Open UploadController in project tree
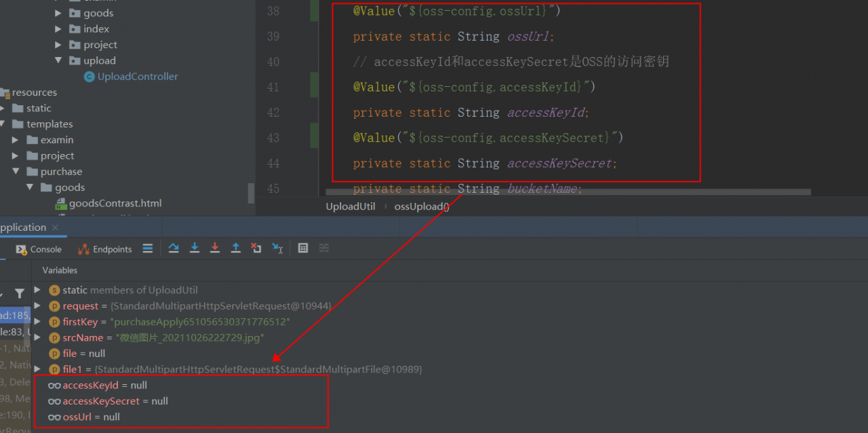The height and width of the screenshot is (433, 868). 138,77
